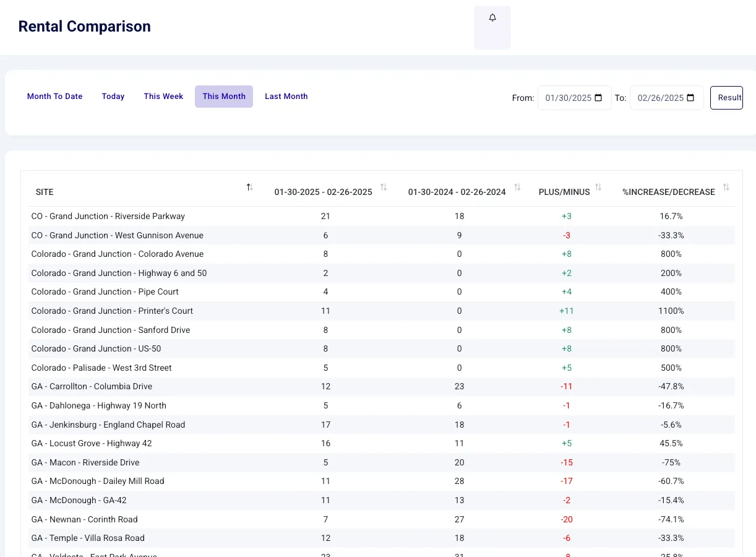The image size is (756, 557).
Task: Select CO - Grand Junction - Riverside Parkway row
Action: click(x=382, y=216)
